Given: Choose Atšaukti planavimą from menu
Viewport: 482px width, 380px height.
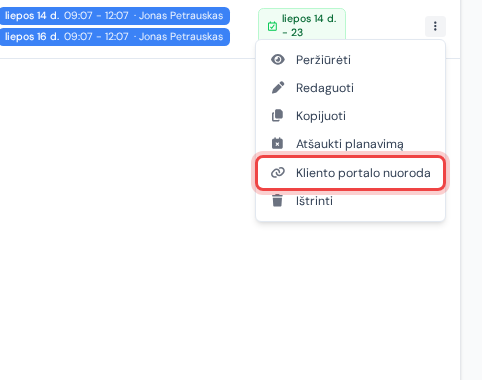Looking at the screenshot, I should (350, 144).
